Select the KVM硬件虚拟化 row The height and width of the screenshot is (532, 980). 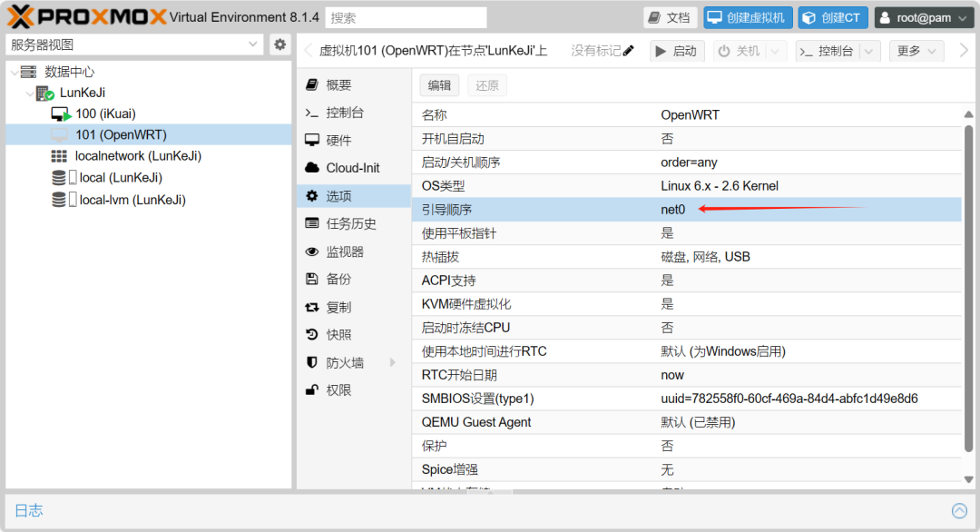(x=686, y=304)
